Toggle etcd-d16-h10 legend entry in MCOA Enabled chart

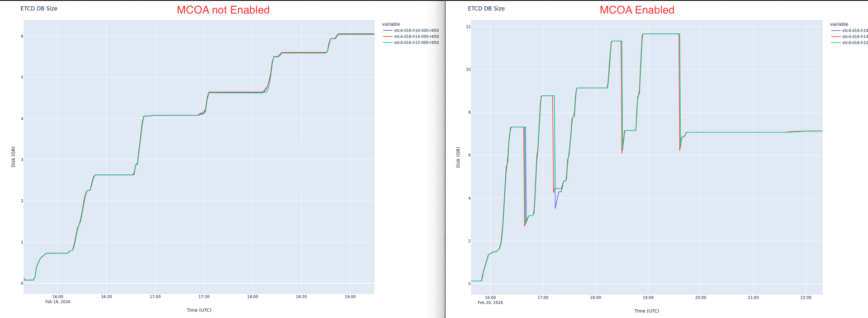point(849,31)
